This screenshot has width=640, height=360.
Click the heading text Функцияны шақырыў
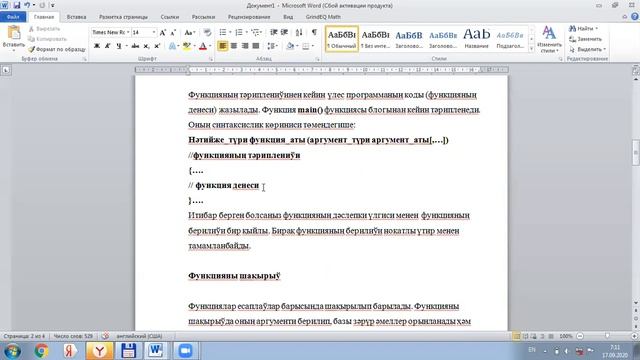[x=234, y=276]
